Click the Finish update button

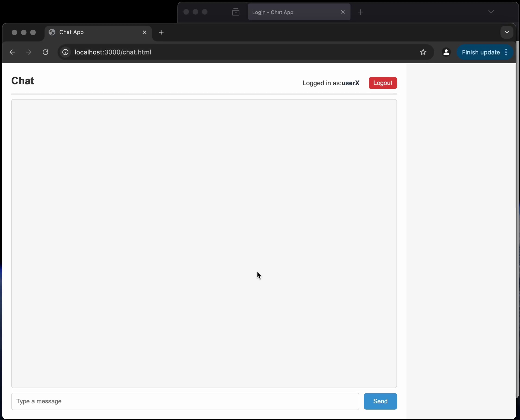pos(481,52)
